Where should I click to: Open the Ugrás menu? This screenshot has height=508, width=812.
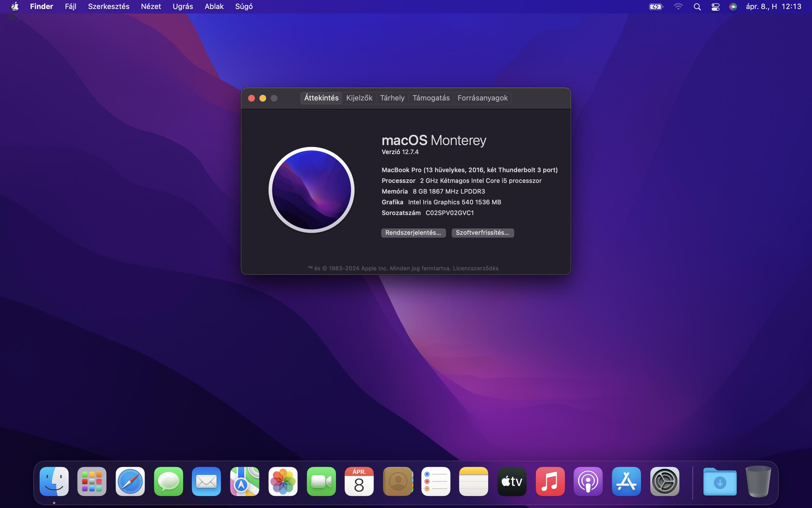coord(182,6)
